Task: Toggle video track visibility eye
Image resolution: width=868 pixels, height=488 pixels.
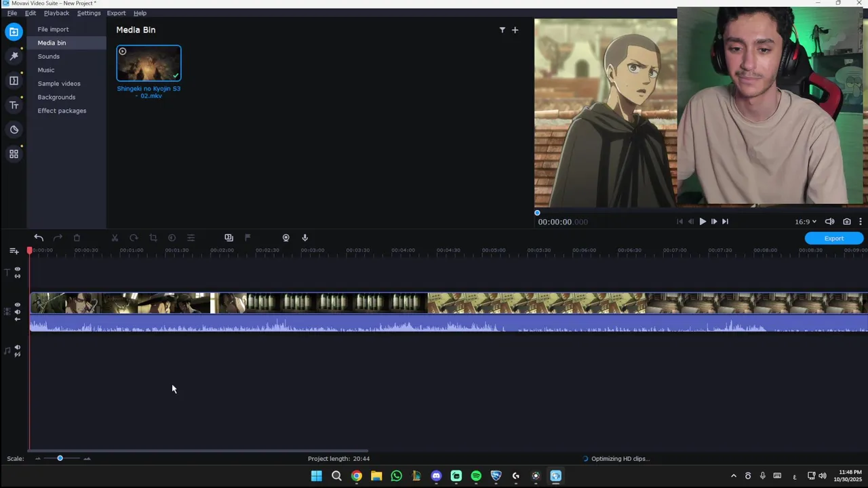Action: (18, 305)
